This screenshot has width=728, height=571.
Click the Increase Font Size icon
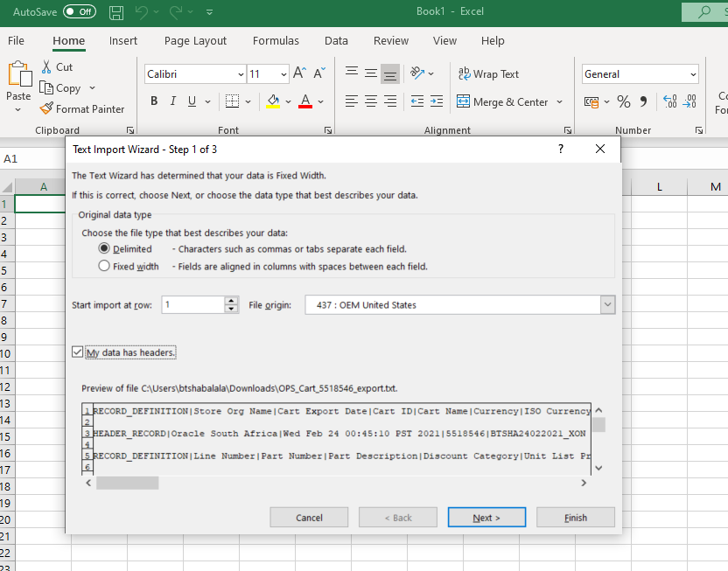point(299,74)
